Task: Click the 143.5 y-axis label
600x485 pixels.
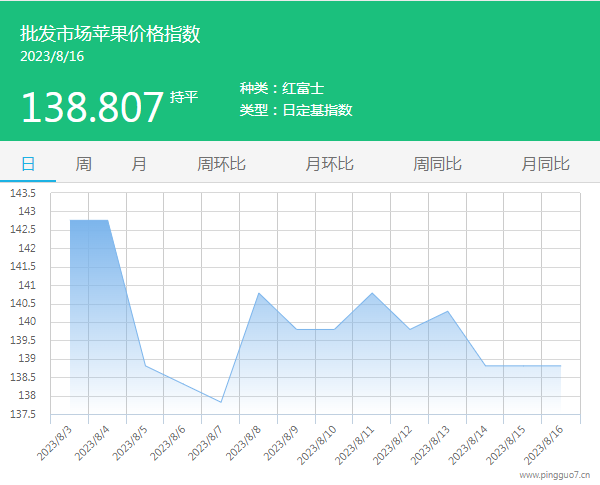Action: tap(22, 193)
